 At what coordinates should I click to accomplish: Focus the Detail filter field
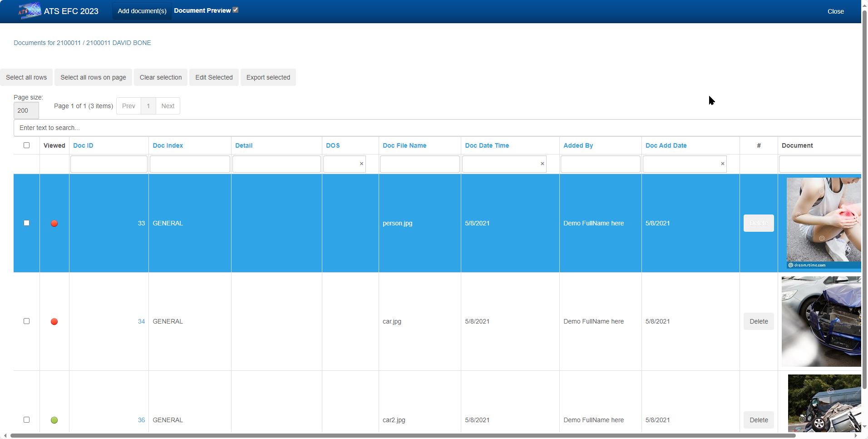click(x=276, y=164)
